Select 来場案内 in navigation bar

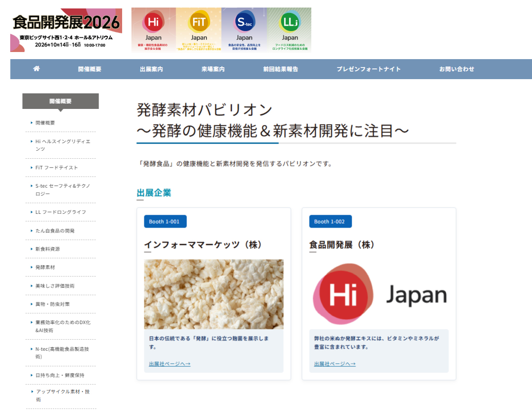coord(213,69)
